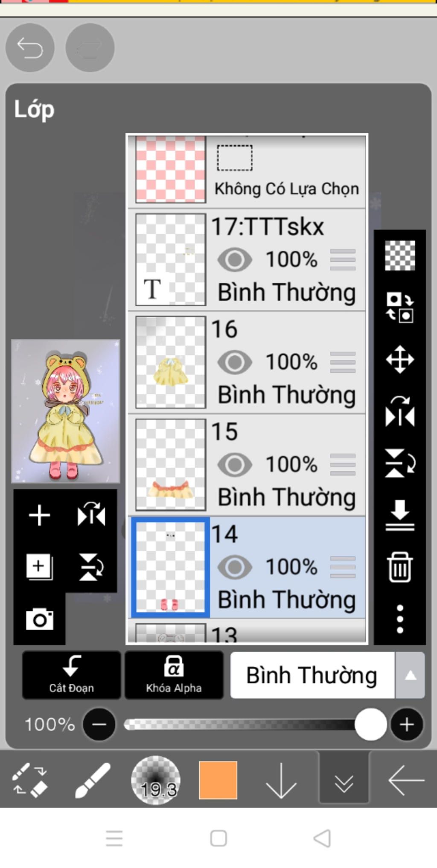Toggle visibility of layer 17:TTTskx
This screenshot has width=437, height=868.
pos(235,260)
